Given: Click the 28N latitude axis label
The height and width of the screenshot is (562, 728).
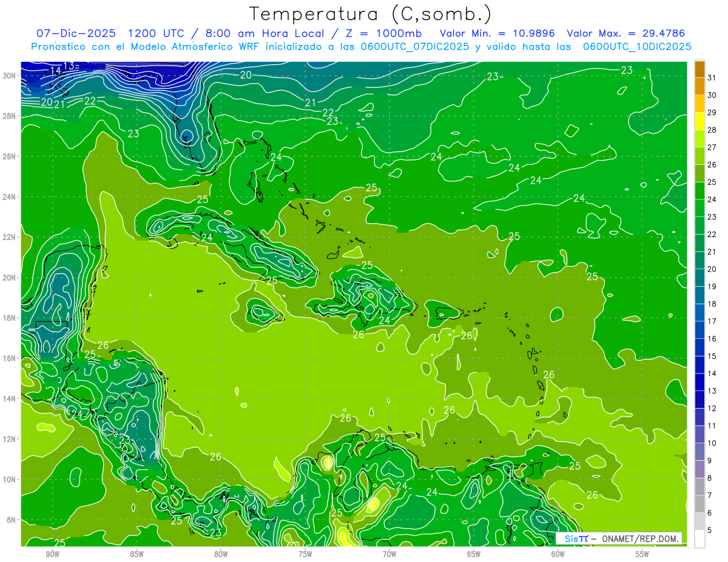Looking at the screenshot, I should click(x=10, y=116).
